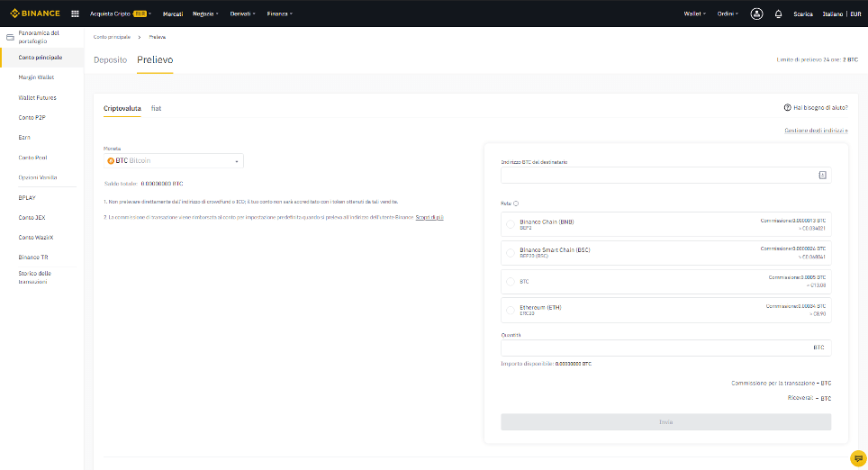Viewport: 868px width, 470px height.
Task: Expand the Acquista Cripto menu
Action: tap(120, 14)
